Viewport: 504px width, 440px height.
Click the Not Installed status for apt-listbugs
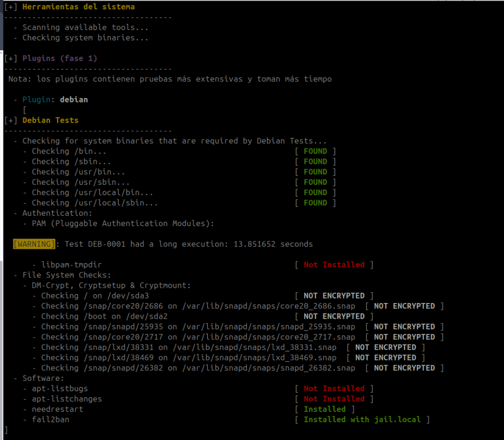(x=334, y=389)
